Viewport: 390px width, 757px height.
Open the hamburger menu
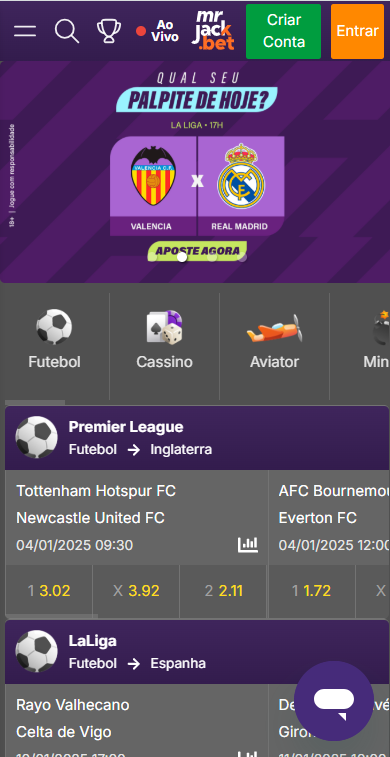tap(25, 31)
